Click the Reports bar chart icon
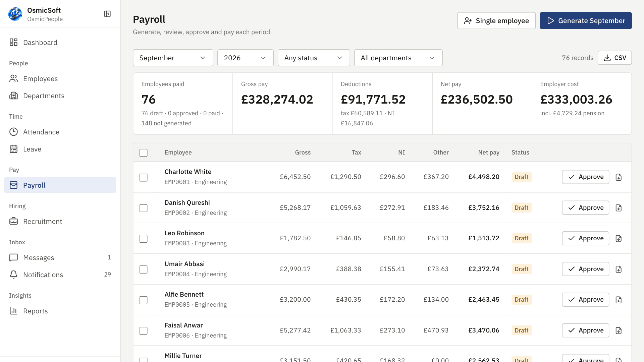The width and height of the screenshot is (644, 362). [x=13, y=311]
